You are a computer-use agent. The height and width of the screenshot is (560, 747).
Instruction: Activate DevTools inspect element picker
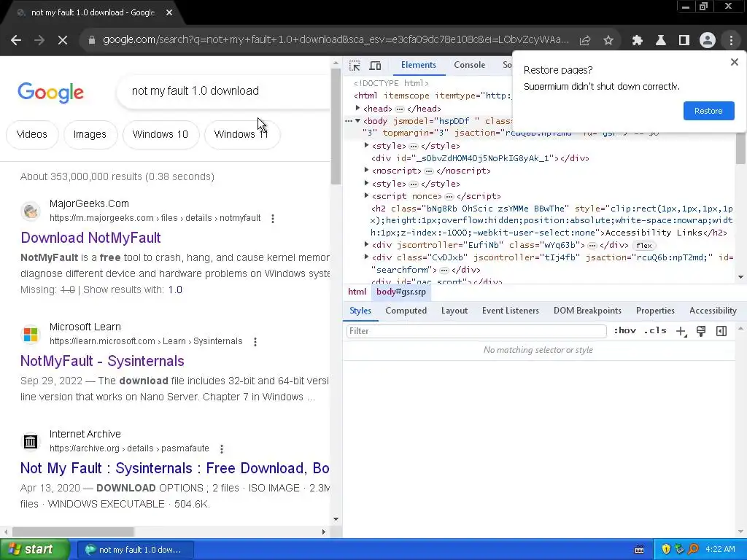(x=355, y=66)
